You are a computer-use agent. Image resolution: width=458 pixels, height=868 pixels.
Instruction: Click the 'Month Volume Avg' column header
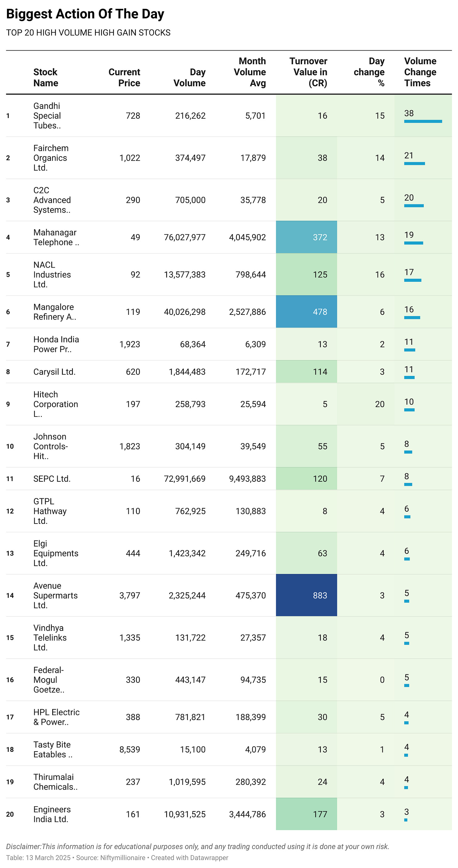(250, 72)
